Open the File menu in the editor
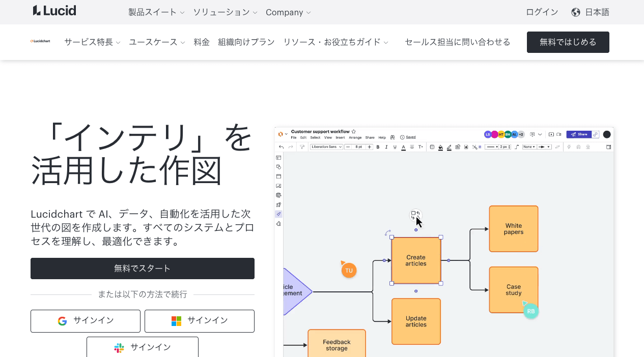 (x=294, y=137)
